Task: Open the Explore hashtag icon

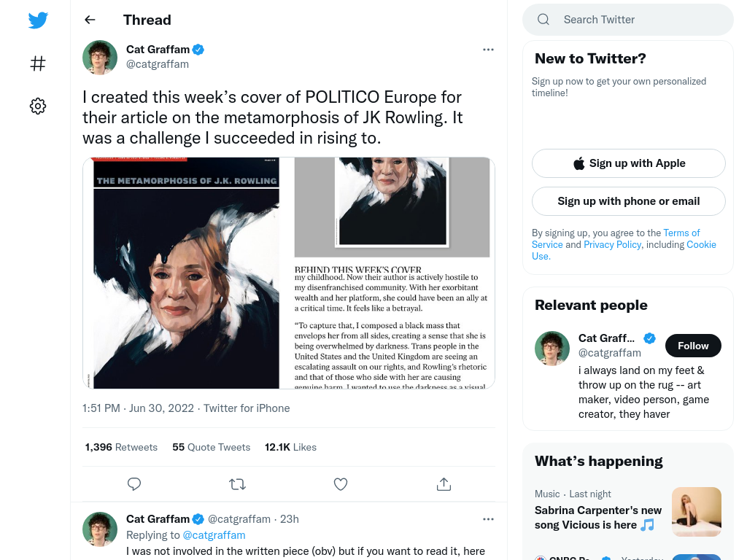Action: tap(38, 63)
